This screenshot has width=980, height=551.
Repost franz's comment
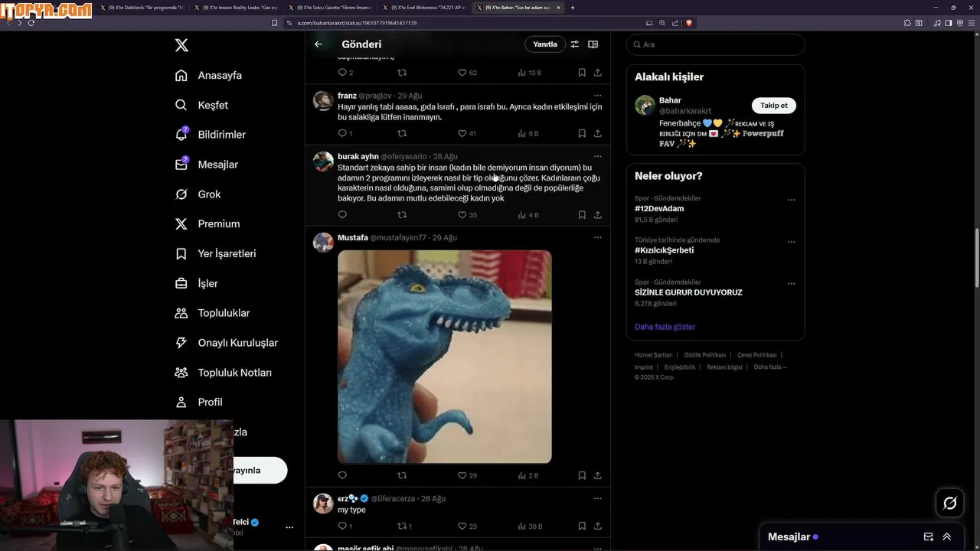tap(402, 133)
